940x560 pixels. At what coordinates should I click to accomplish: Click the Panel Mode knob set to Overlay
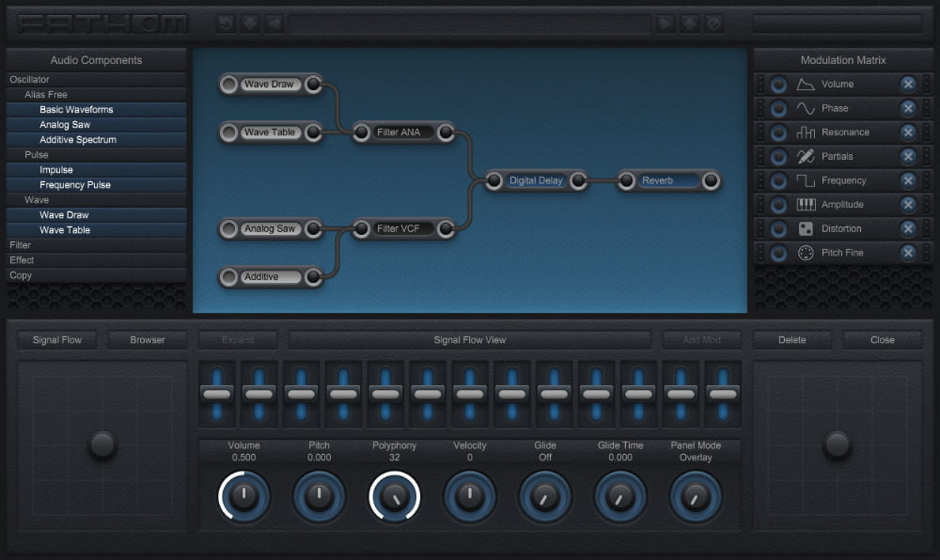coord(696,496)
